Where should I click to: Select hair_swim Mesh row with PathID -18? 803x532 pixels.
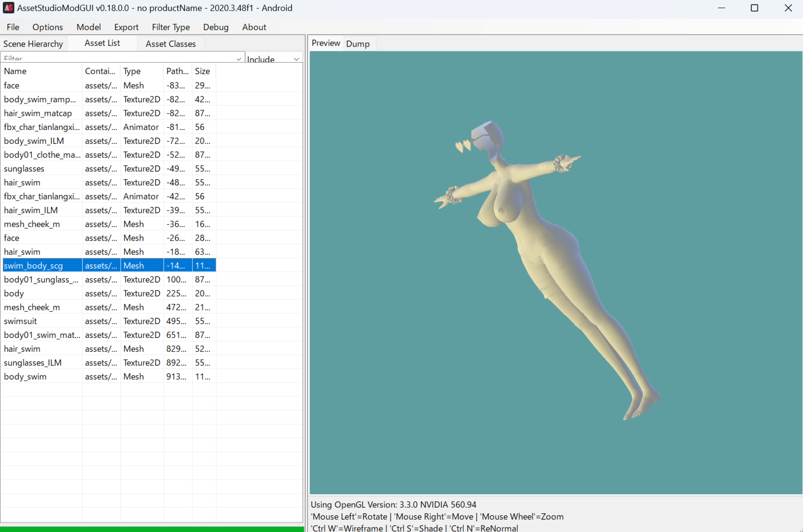click(108, 252)
